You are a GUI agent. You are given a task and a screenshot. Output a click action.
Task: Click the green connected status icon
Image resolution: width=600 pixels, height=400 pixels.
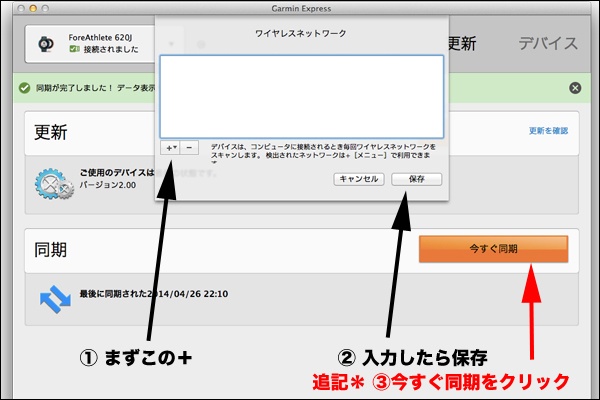(x=74, y=49)
